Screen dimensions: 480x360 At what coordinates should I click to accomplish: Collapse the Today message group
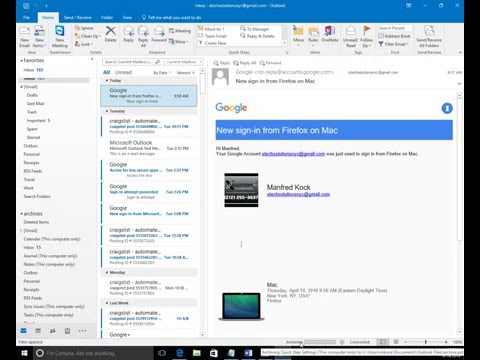pos(107,81)
